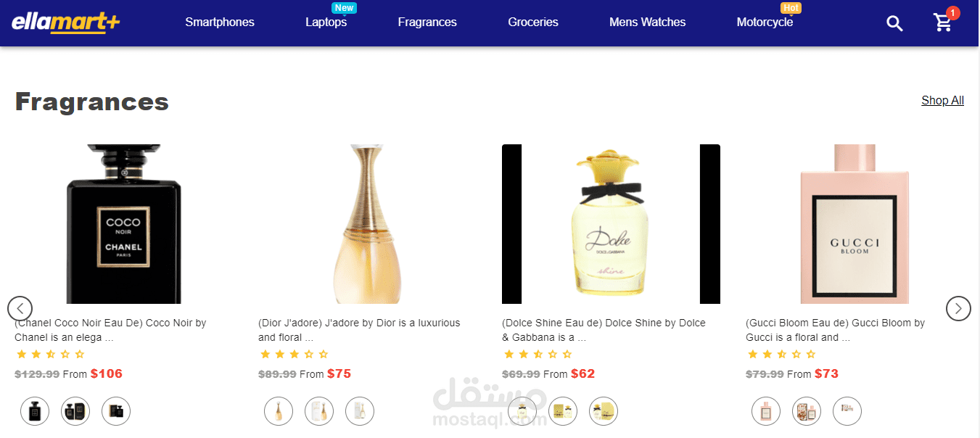Open the Fragrances category
Viewport: 980px width, 438px height.
427,22
